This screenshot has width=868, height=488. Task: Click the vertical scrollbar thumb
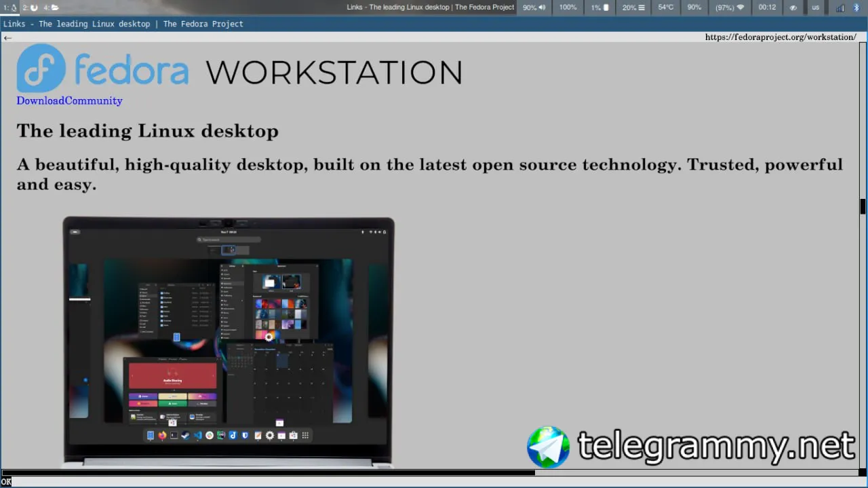coord(863,206)
